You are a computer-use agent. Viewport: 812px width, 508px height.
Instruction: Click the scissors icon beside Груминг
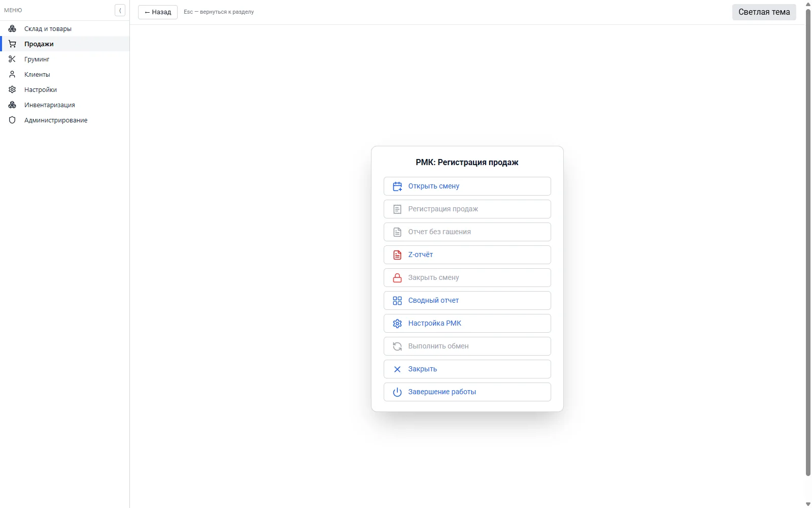coord(12,59)
